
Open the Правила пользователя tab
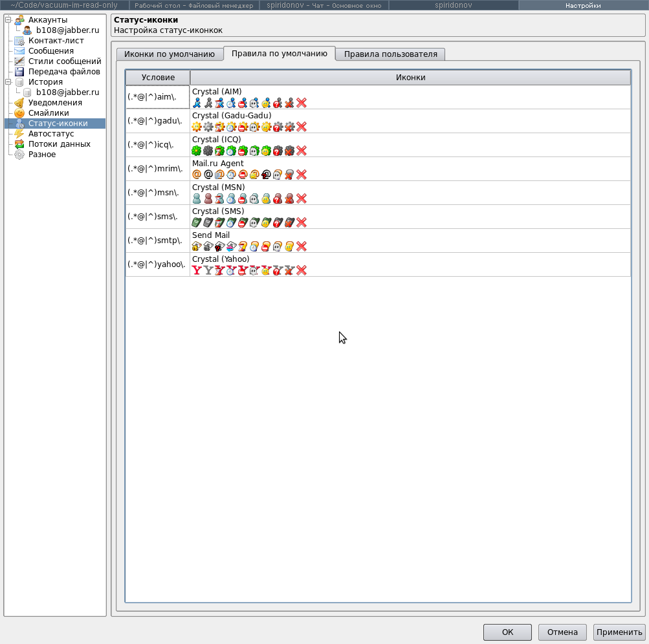click(390, 54)
